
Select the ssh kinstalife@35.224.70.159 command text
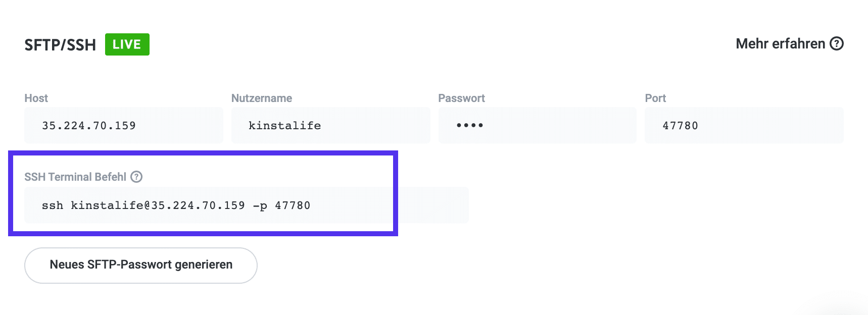click(x=176, y=204)
